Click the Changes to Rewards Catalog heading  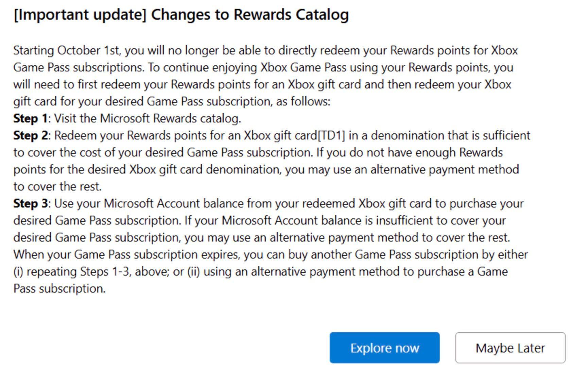pyautogui.click(x=249, y=15)
